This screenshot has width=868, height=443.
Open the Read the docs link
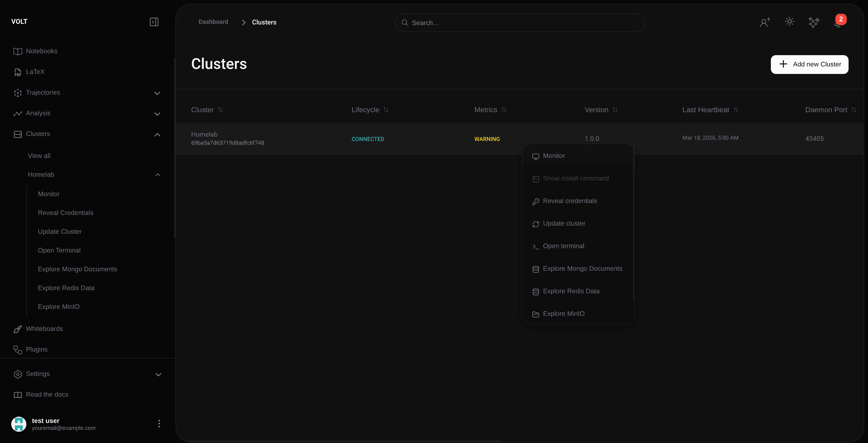pos(47,394)
